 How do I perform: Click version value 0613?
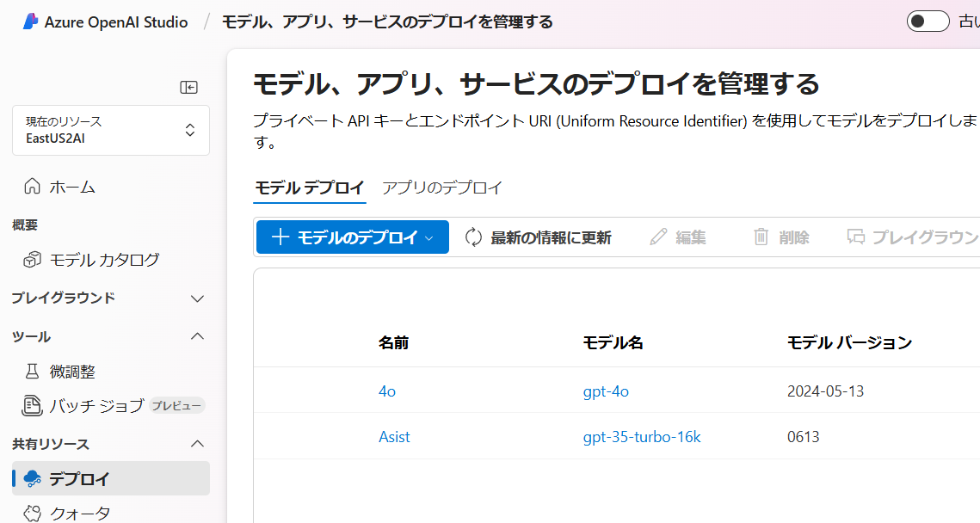[x=803, y=437]
